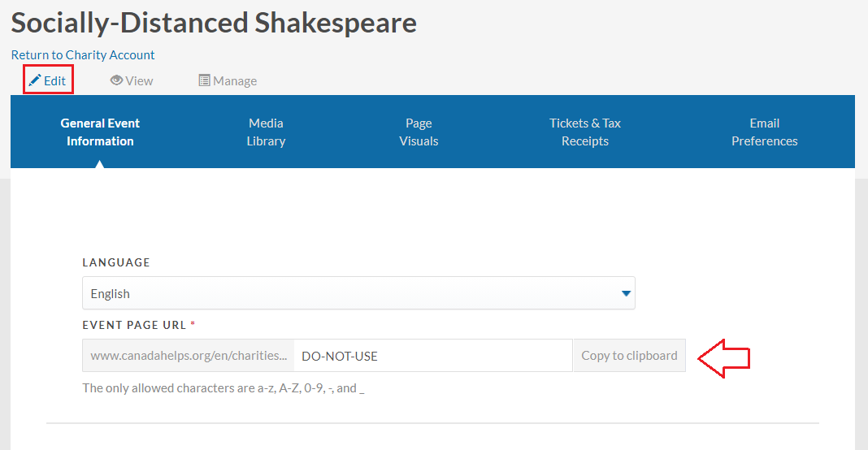Click the Event Page URL label
The height and width of the screenshot is (450, 868).
[135, 325]
